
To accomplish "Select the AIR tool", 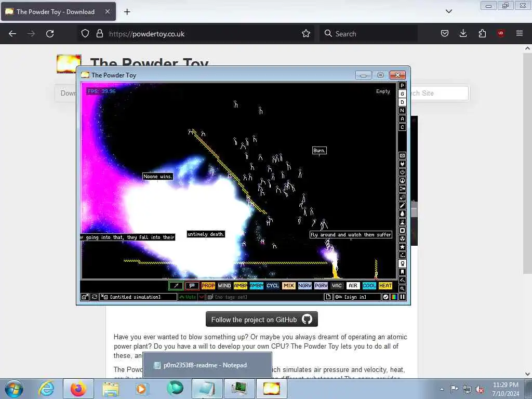I will click(x=353, y=286).
